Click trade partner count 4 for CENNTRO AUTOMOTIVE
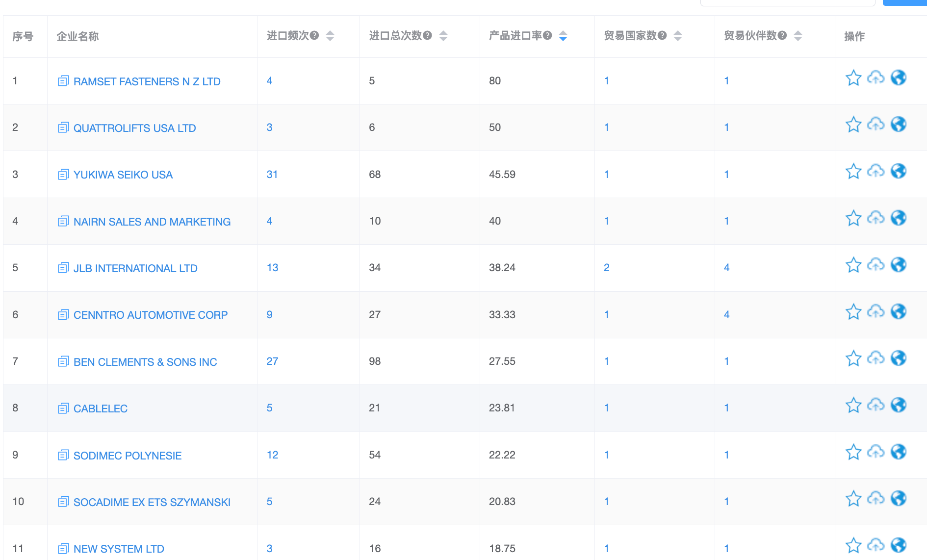The height and width of the screenshot is (560, 927). tap(726, 314)
